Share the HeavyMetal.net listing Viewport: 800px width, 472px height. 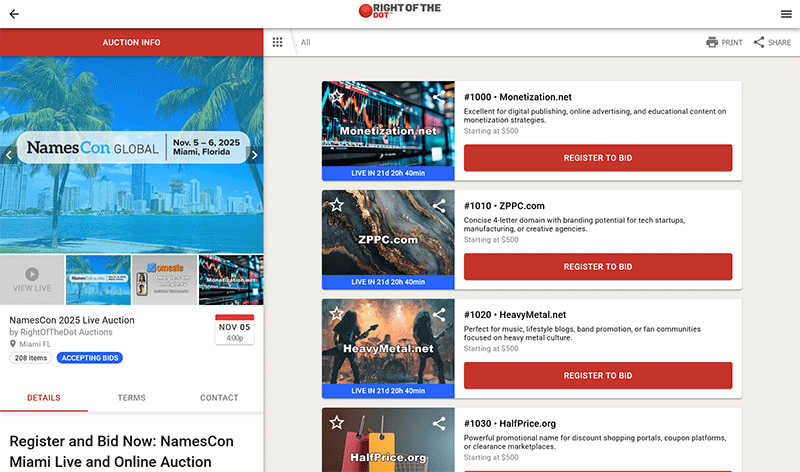439,314
